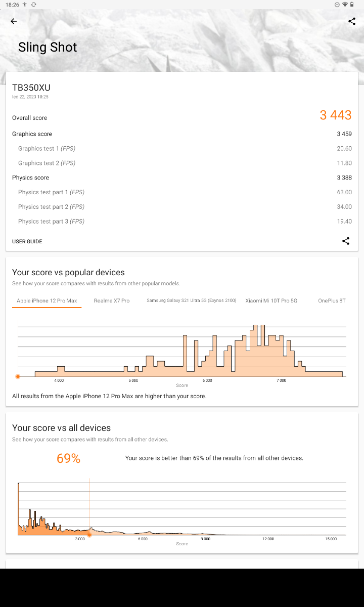Tap the 69% percentile value
The image size is (364, 607).
click(69, 458)
